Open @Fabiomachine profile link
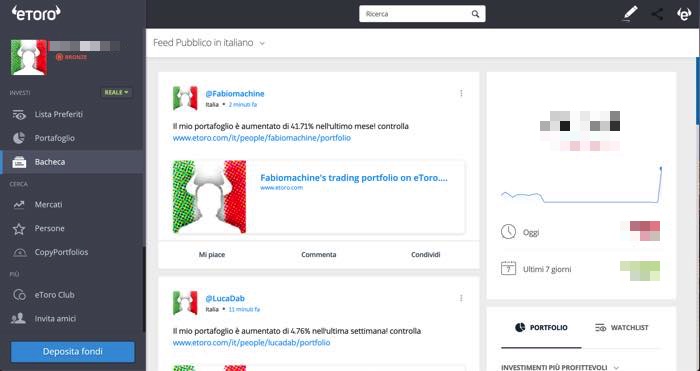This screenshot has width=700, height=371. (235, 94)
